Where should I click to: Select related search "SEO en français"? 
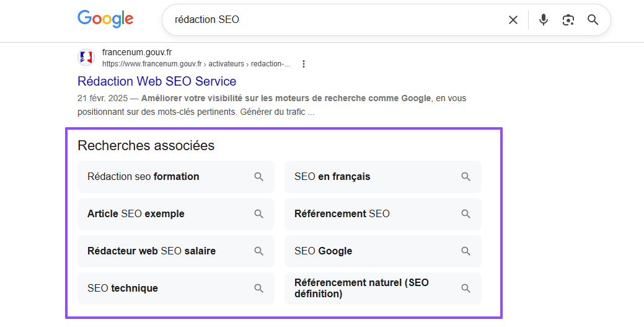[383, 176]
